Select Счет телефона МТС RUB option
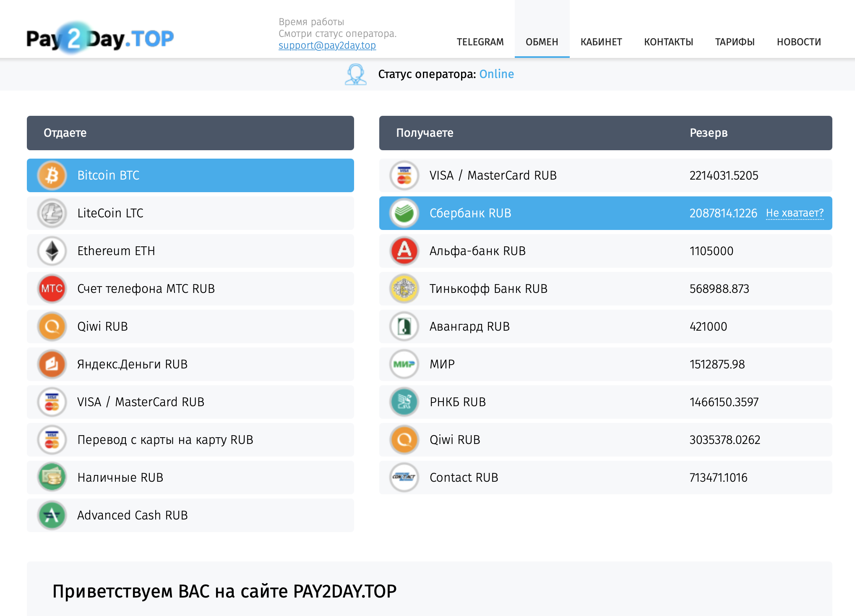The height and width of the screenshot is (616, 855). pos(190,289)
